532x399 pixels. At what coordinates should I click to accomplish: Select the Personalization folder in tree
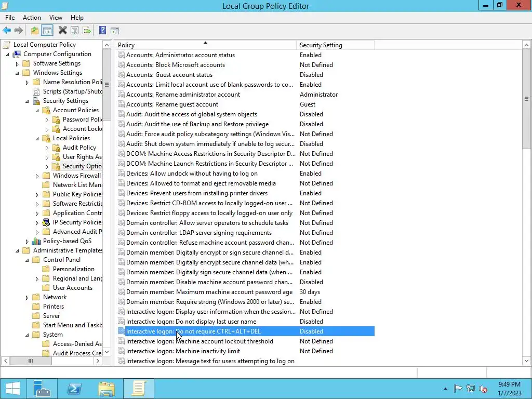(x=74, y=269)
